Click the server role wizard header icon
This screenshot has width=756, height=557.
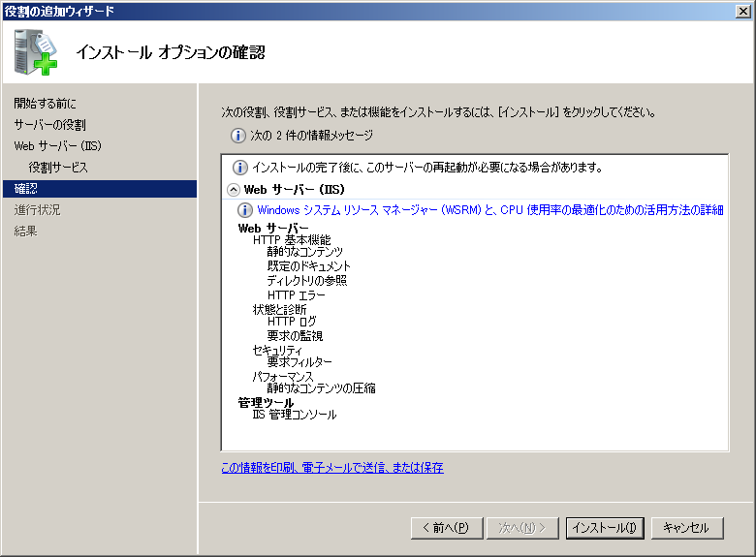tap(36, 51)
